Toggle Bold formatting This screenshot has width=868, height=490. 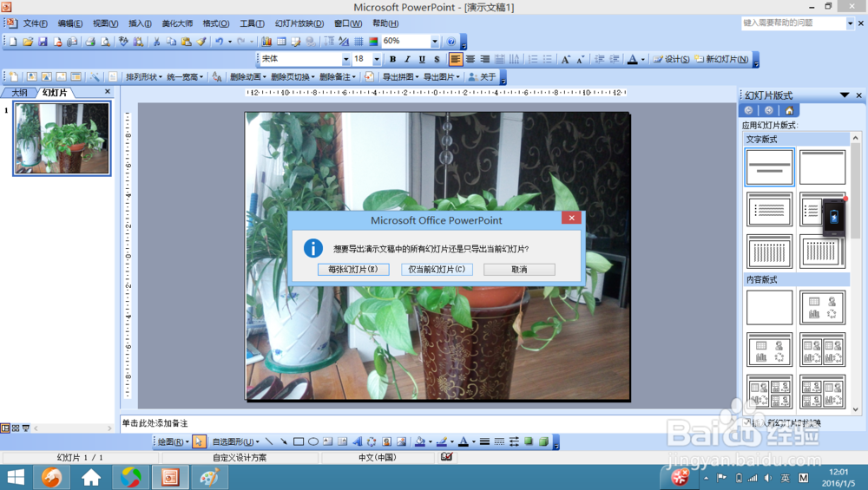tap(392, 59)
